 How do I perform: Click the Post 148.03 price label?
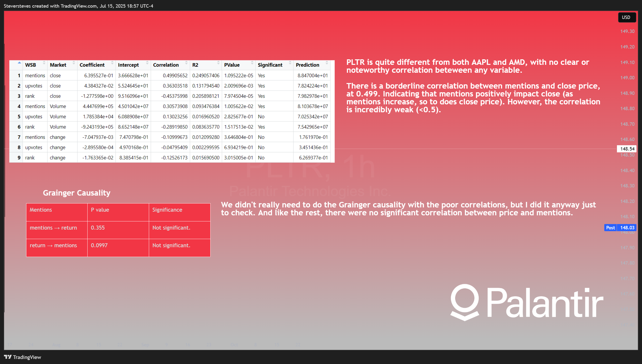tap(620, 228)
